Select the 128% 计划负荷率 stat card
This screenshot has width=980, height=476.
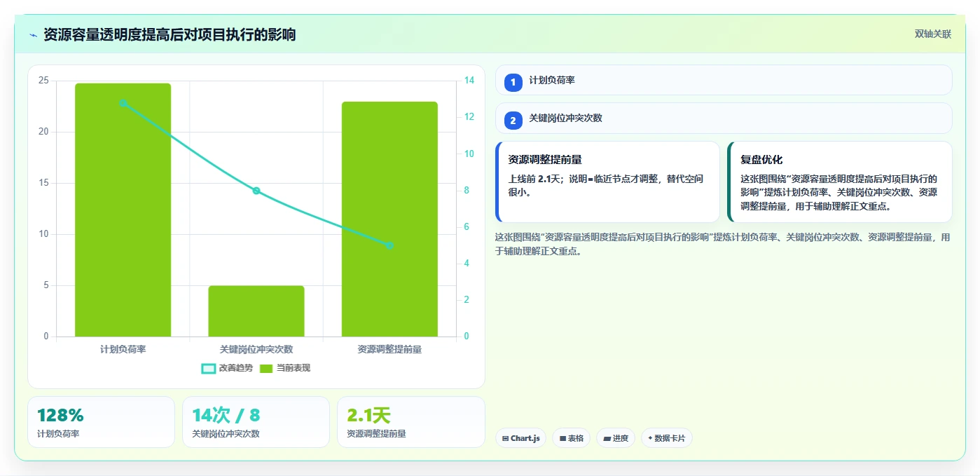coord(101,422)
